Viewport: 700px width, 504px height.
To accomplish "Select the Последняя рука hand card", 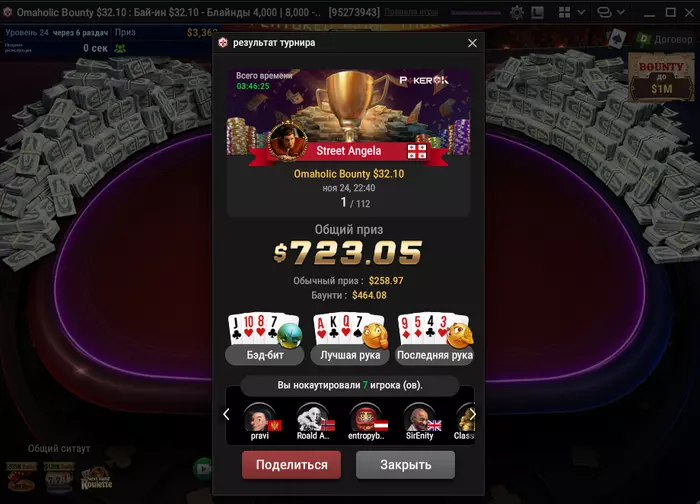I will point(435,339).
